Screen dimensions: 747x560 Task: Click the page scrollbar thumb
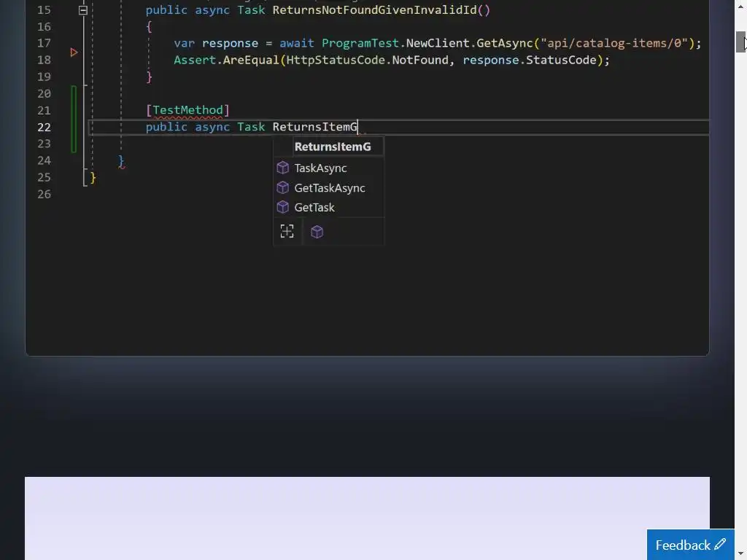[740, 42]
